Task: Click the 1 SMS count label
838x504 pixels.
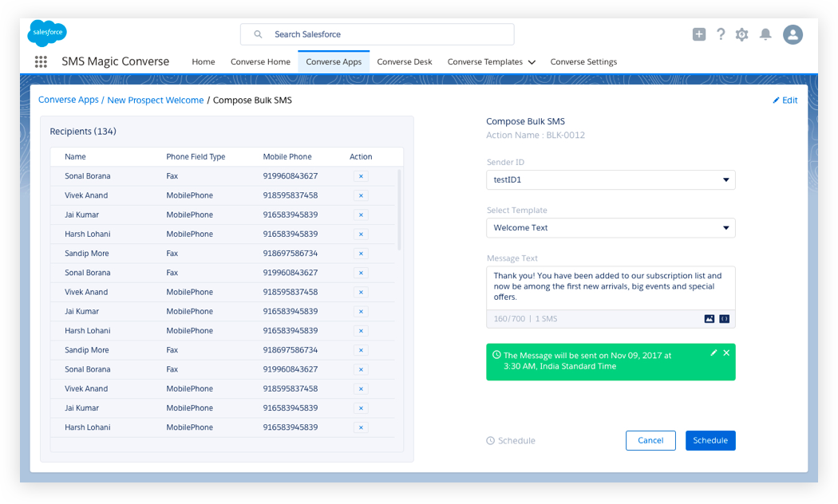Action: (546, 319)
